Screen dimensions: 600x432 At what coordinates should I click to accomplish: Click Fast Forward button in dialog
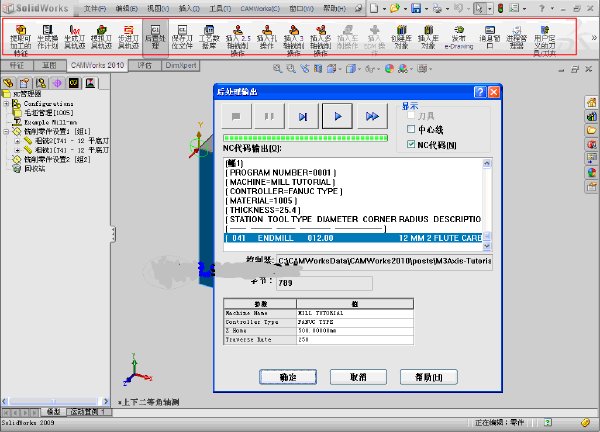(372, 116)
